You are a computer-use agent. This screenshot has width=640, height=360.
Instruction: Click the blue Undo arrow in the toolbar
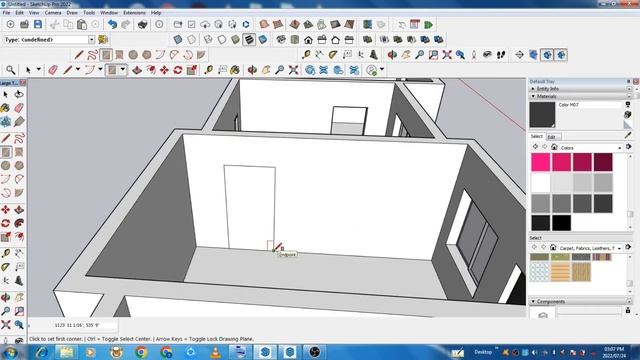click(112, 24)
